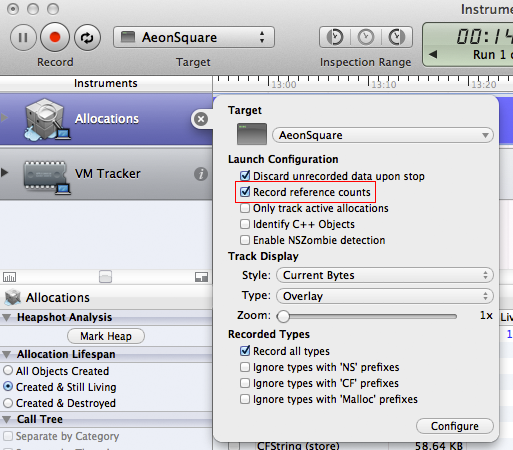
Task: Click the red Record button
Action: [x=55, y=37]
